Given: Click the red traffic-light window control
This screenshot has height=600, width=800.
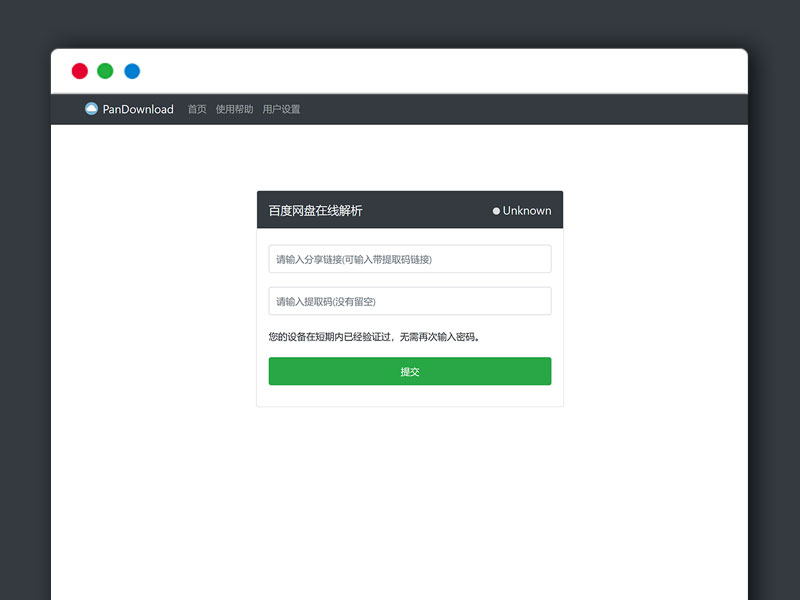Looking at the screenshot, I should (79, 70).
